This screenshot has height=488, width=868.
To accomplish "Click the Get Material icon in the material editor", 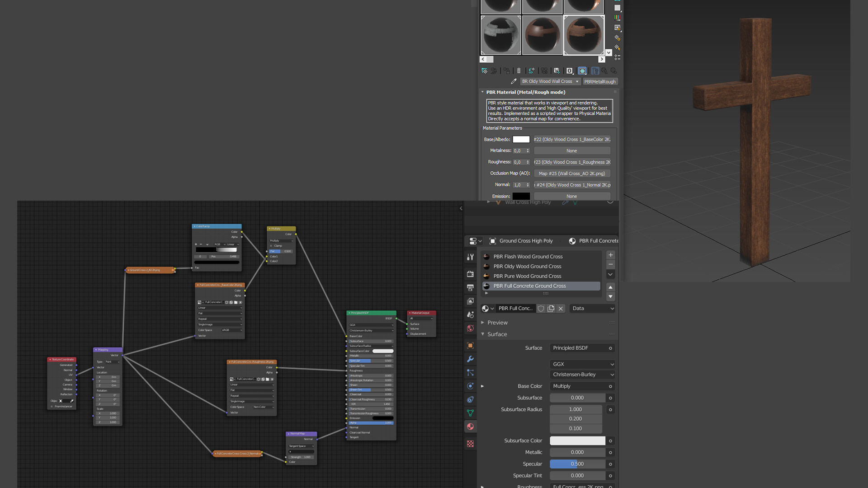I will pyautogui.click(x=485, y=70).
